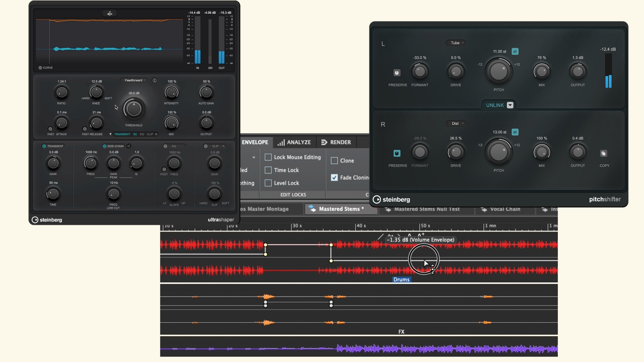Toggle the L channel PRESERVE formant button

397,73
